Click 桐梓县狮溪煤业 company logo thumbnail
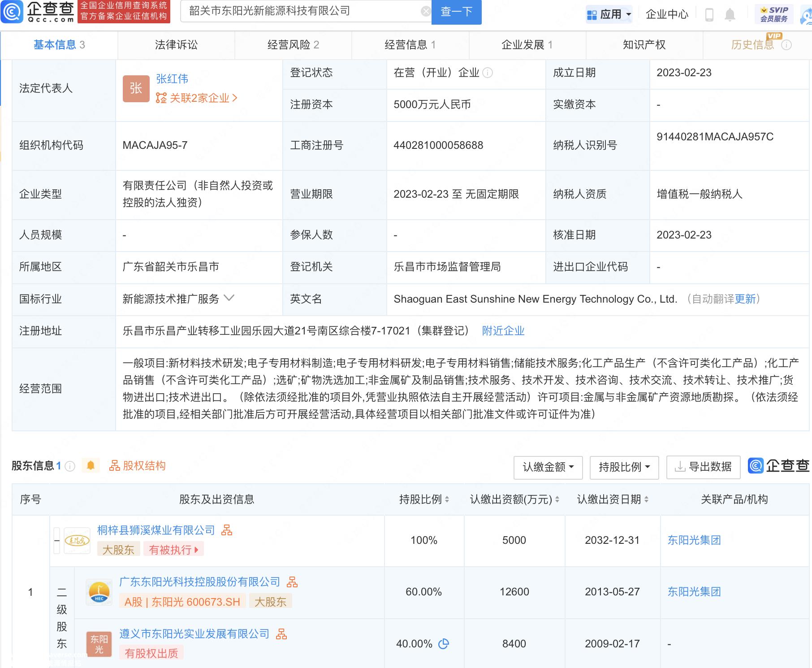812x668 pixels. tap(77, 541)
